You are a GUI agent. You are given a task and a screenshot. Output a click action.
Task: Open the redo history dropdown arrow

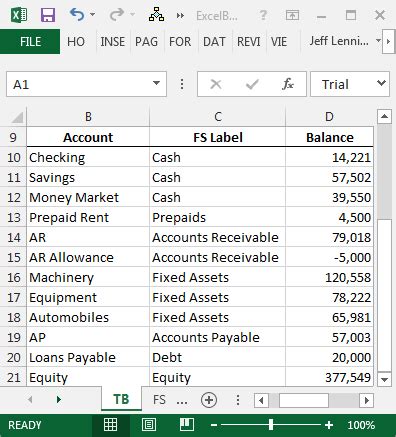click(132, 15)
